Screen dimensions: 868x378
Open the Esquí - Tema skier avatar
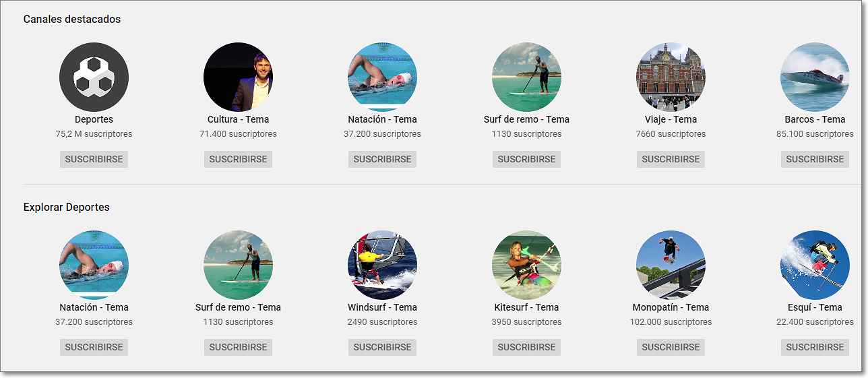[815, 265]
